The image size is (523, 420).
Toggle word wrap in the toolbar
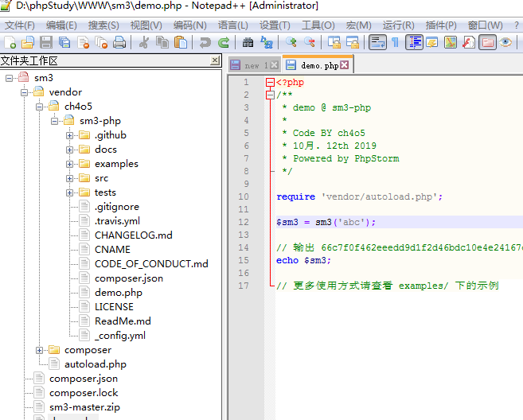(377, 42)
